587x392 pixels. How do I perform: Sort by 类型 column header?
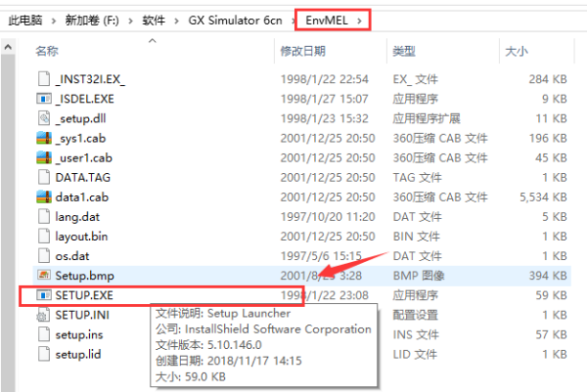coord(404,51)
